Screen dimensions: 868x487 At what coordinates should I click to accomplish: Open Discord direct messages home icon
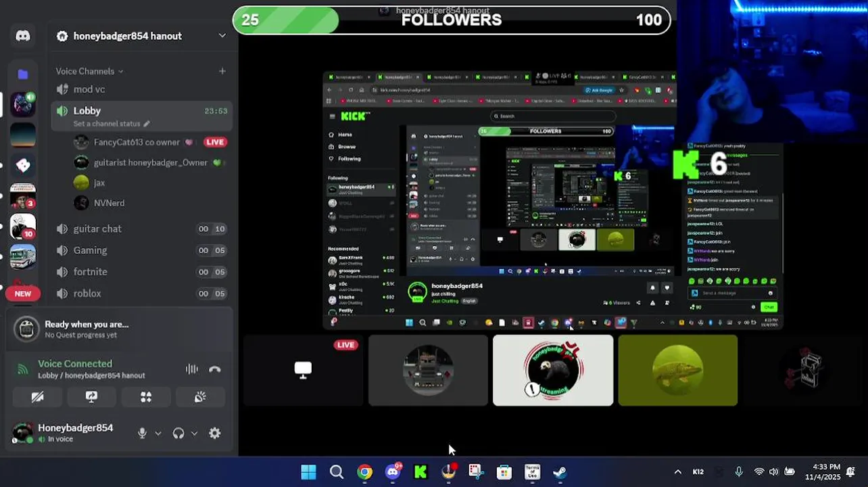pyautogui.click(x=23, y=36)
